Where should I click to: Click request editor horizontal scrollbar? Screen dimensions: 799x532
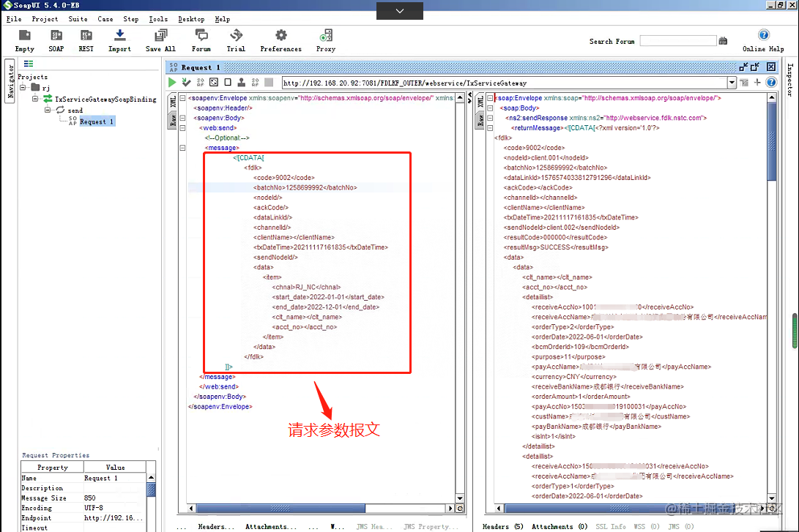280,508
